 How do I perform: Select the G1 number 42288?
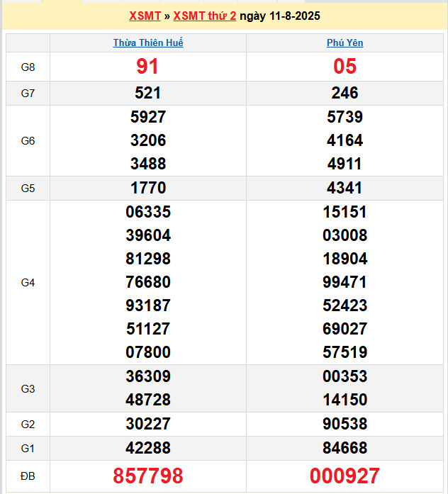pos(148,448)
